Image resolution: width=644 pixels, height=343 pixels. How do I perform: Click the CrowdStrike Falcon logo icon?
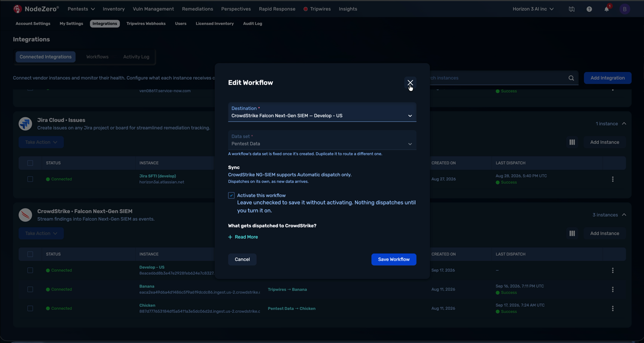25,215
